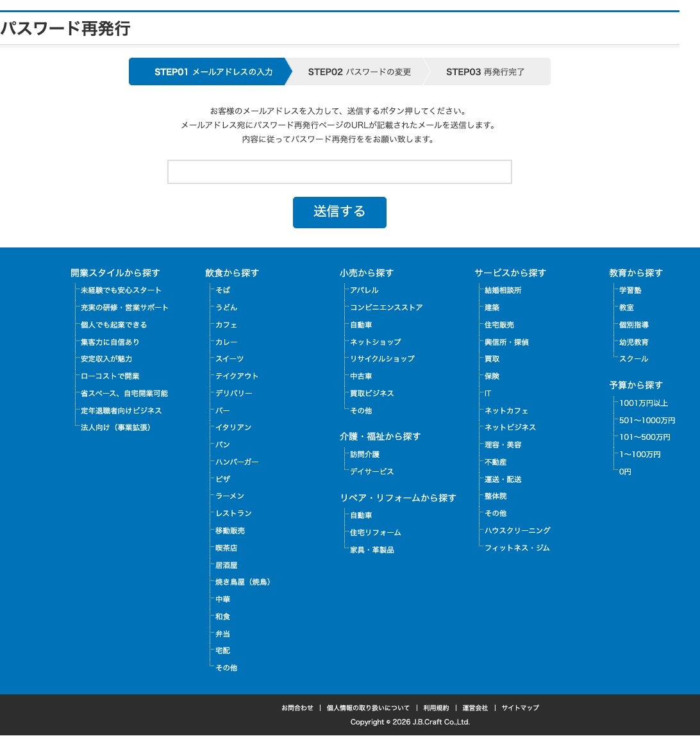Open 個人でも起業できる link
Viewport: 700px width, 745px height.
coord(114,324)
